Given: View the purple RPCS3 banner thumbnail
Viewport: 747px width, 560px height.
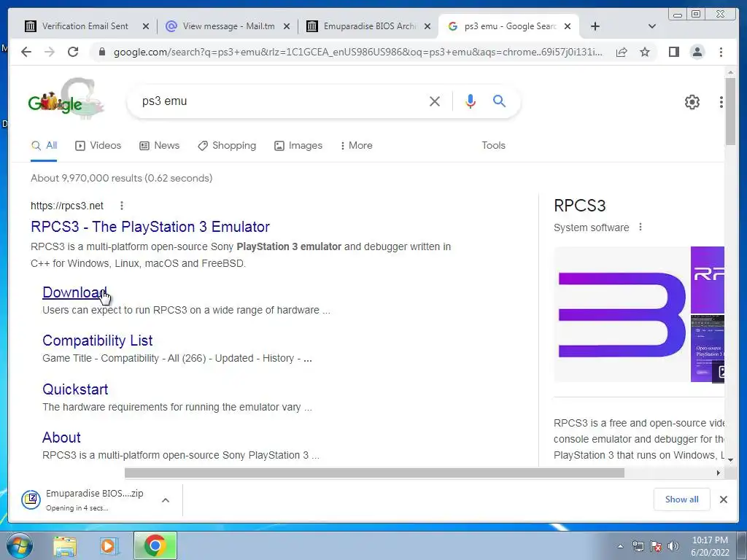Looking at the screenshot, I should pos(708,279).
